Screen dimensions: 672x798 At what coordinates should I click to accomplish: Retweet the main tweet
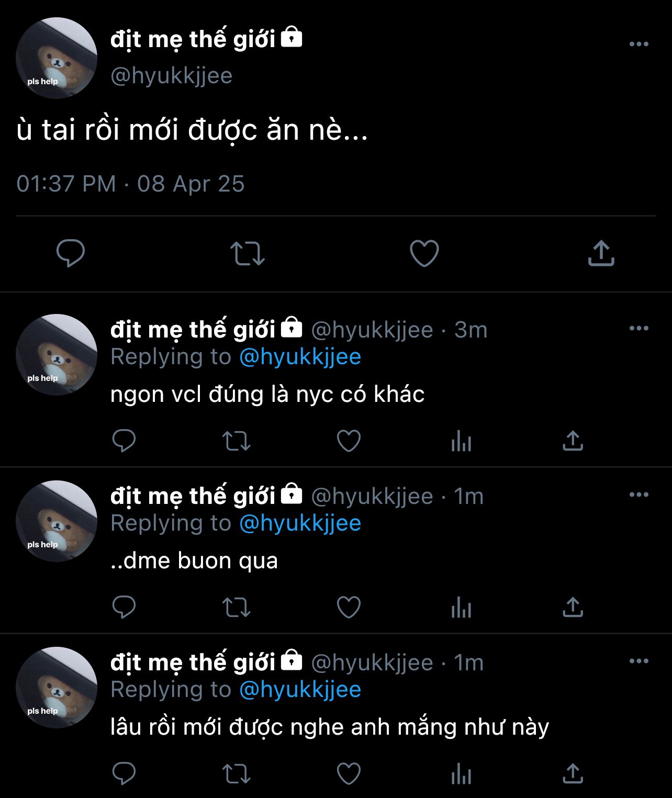coord(248,253)
